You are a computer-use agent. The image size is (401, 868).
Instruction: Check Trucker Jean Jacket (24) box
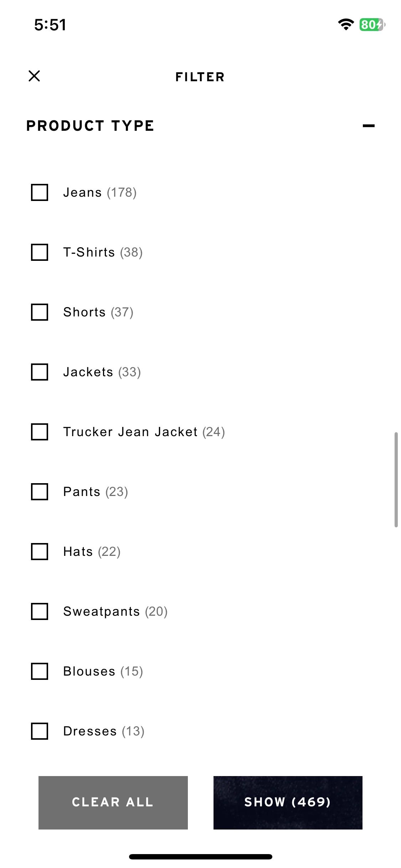pyautogui.click(x=40, y=432)
